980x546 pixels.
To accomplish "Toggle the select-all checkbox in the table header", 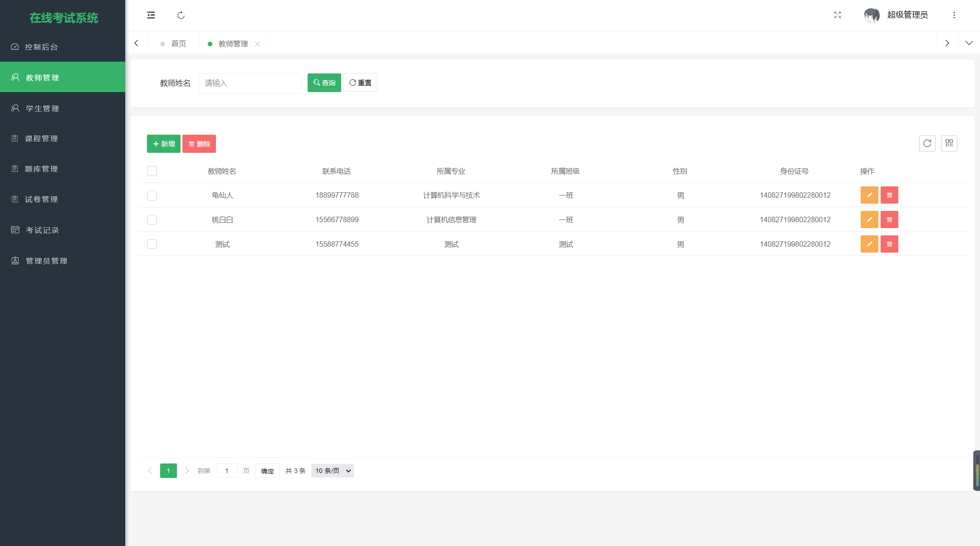I will 152,171.
